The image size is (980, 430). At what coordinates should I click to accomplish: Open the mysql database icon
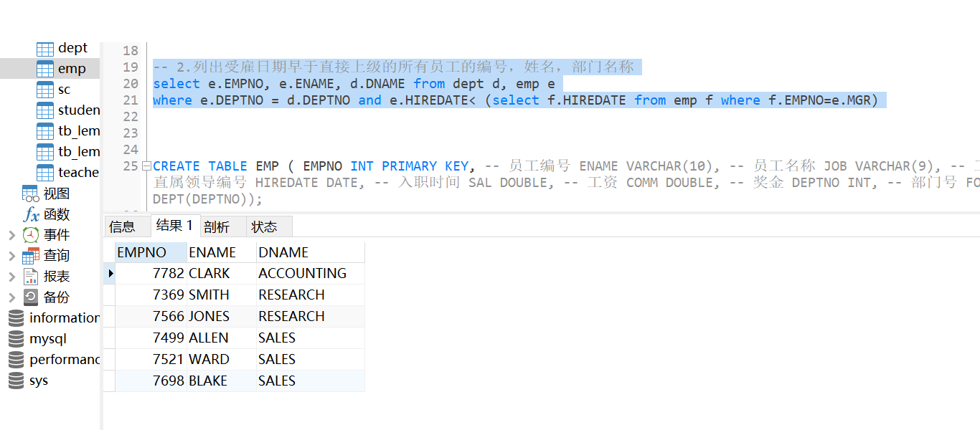[16, 339]
